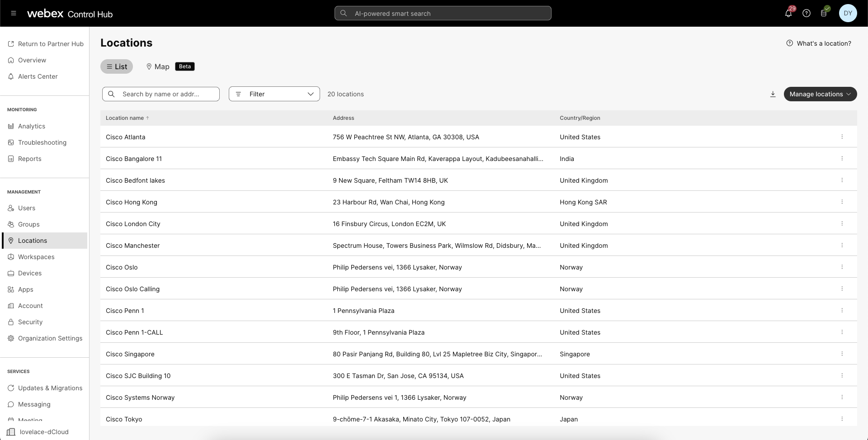Open the three-dot menu for Cisco Atlanta
The image size is (868, 440).
[x=842, y=137]
